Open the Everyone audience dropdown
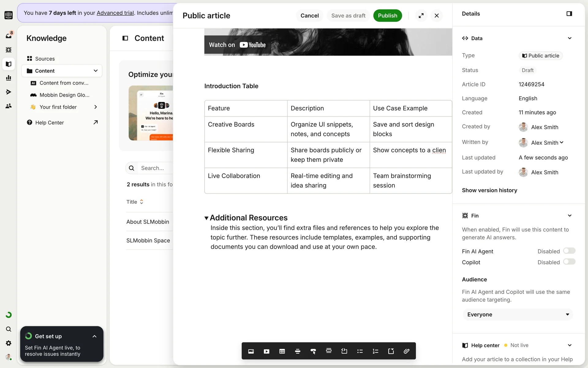This screenshot has width=588, height=368. (518, 314)
